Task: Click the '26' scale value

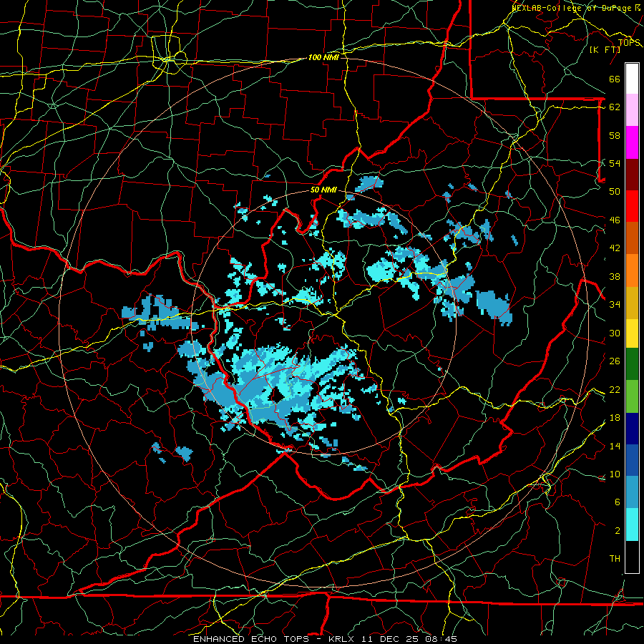Action: pos(615,361)
